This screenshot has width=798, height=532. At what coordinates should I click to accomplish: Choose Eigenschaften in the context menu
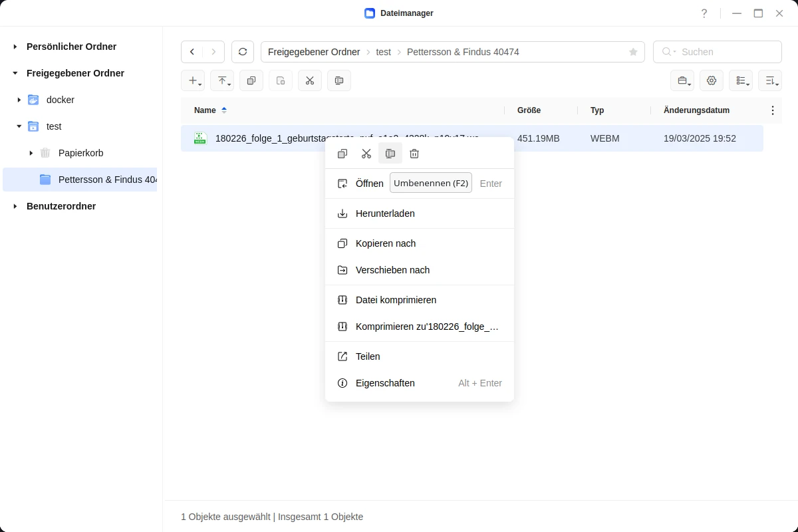[x=385, y=383]
